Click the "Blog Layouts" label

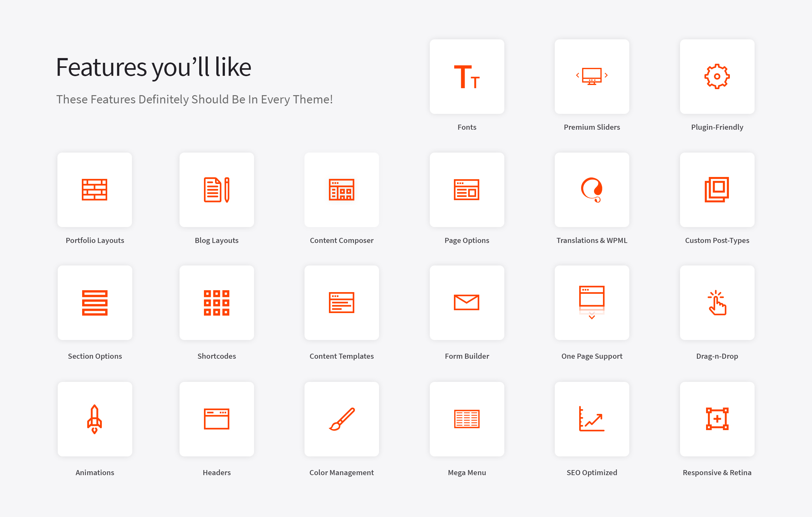(217, 240)
